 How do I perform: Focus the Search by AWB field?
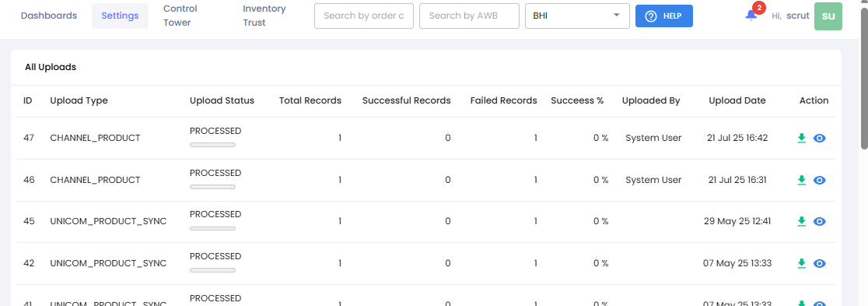(x=469, y=16)
